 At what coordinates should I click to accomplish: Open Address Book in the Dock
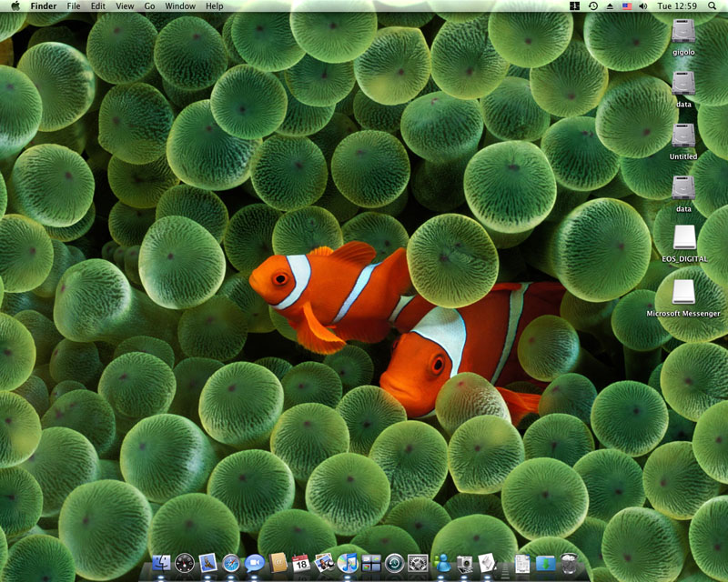click(x=278, y=563)
